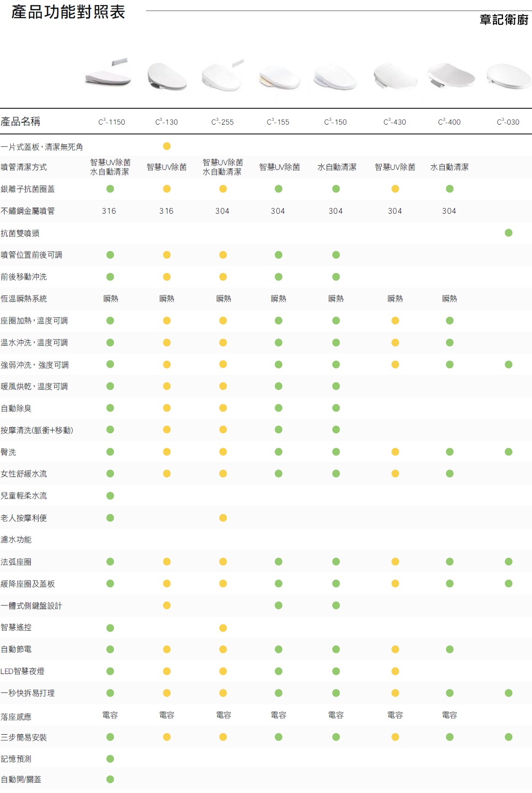Click the 噴管清潔方式 row label
The image size is (532, 793).
click(x=24, y=167)
